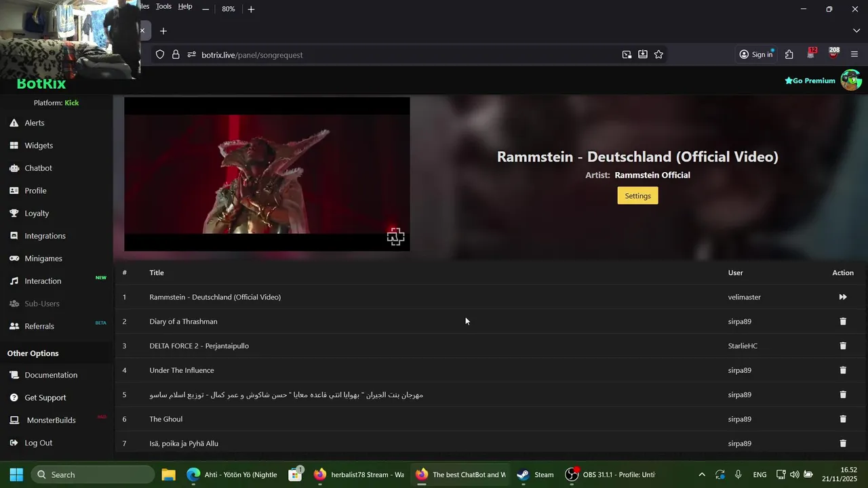Open the Firefox Tools menu
Image resolution: width=868 pixels, height=488 pixels.
tap(163, 6)
